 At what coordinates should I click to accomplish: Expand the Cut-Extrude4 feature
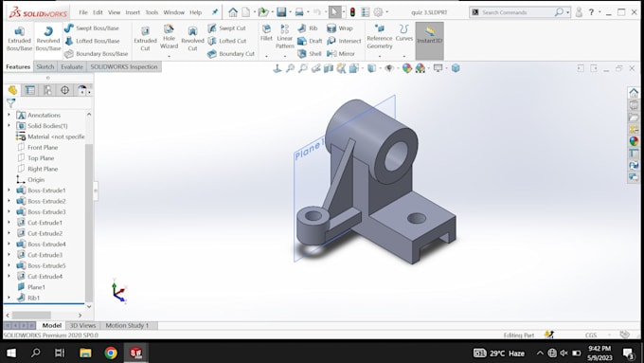9,276
